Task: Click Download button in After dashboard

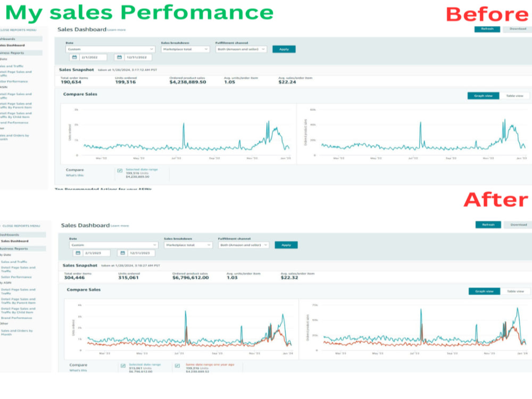Action: [x=518, y=225]
